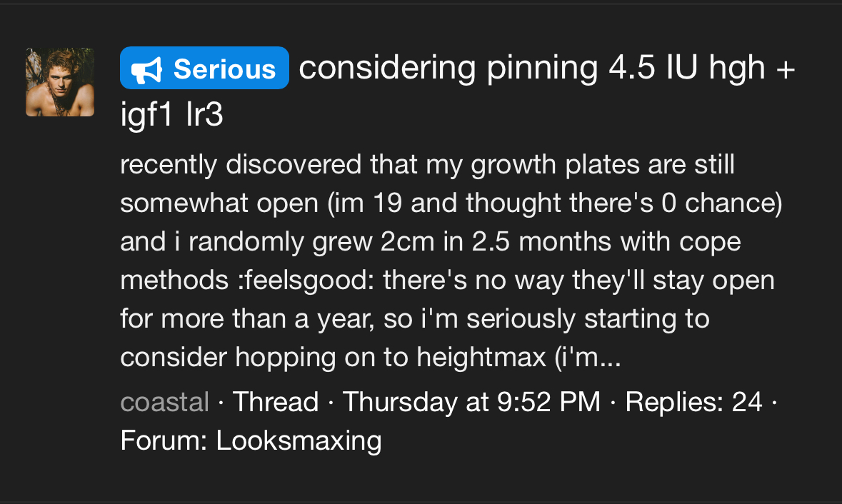The height and width of the screenshot is (504, 842).
Task: Click the 'Thread' type label
Action: (276, 402)
